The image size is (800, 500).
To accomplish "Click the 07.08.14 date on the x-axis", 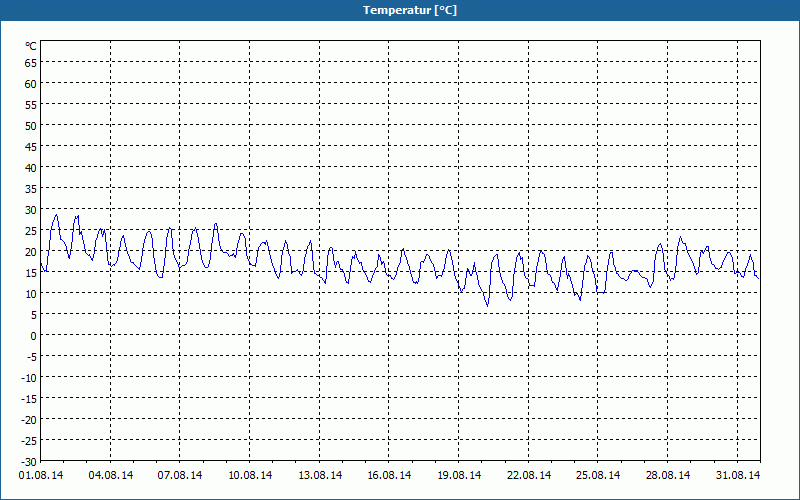I will pos(180,476).
